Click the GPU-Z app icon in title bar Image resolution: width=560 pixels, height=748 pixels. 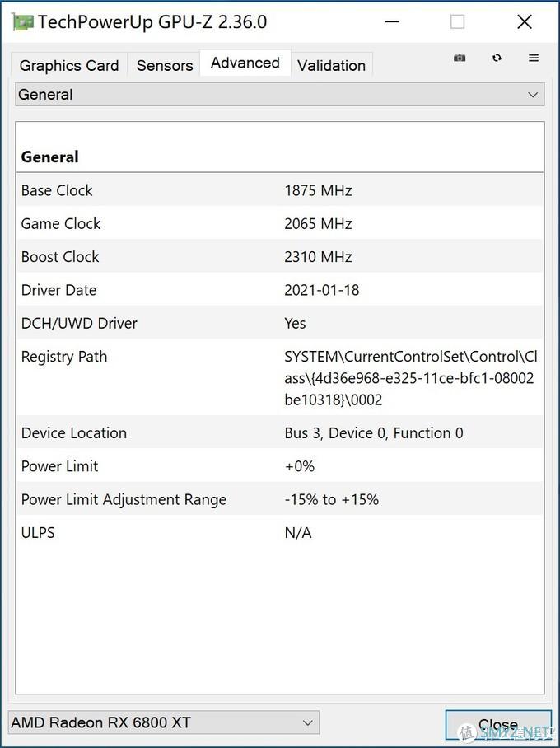click(x=23, y=22)
